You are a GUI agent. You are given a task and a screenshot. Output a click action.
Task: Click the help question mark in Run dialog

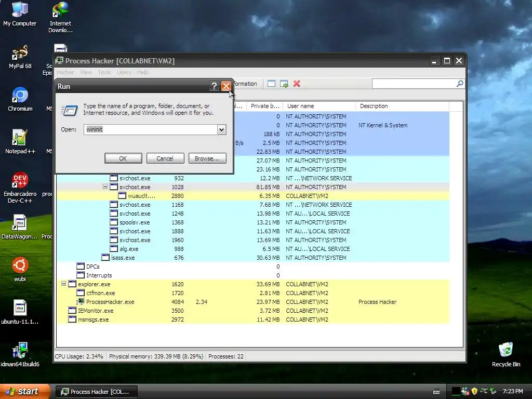coord(214,86)
